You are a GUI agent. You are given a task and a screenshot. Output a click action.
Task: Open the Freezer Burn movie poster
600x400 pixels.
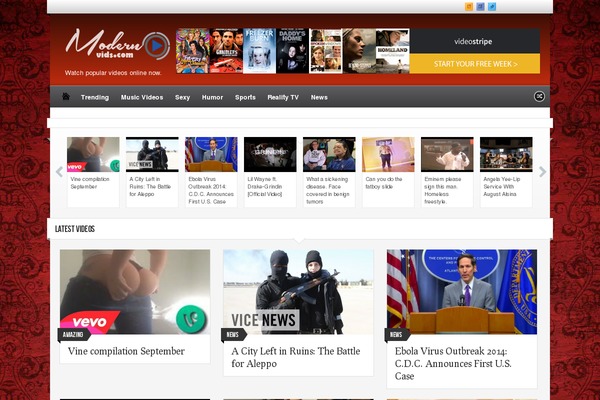[259, 51]
